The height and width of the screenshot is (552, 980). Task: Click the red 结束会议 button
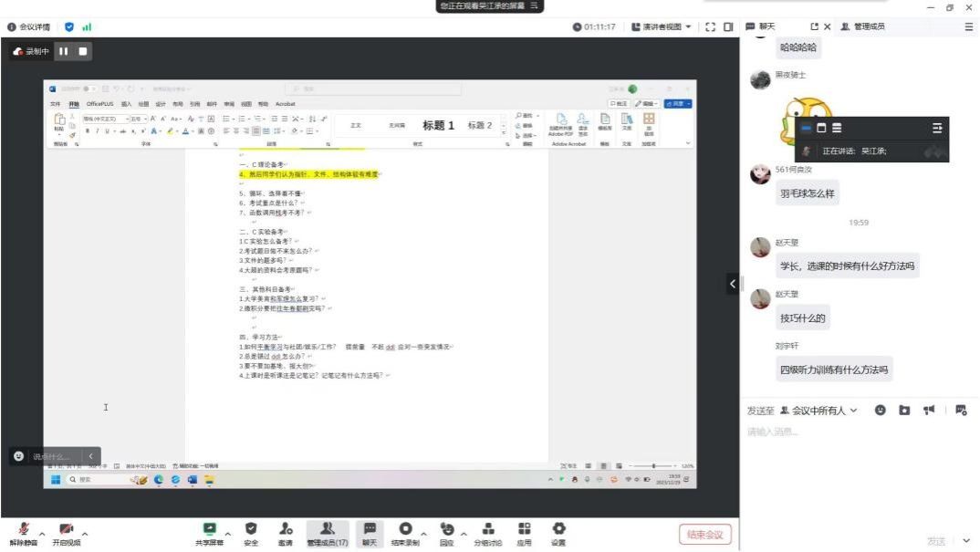[x=705, y=535]
